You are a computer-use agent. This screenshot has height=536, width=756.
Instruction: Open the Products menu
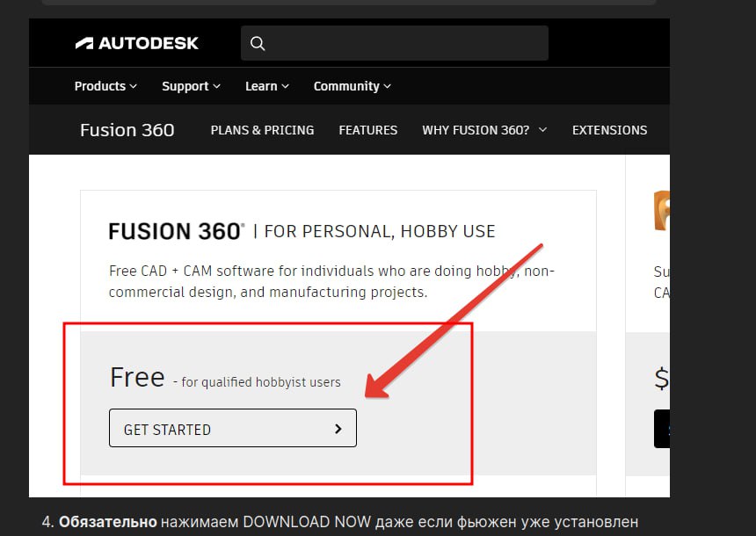105,86
